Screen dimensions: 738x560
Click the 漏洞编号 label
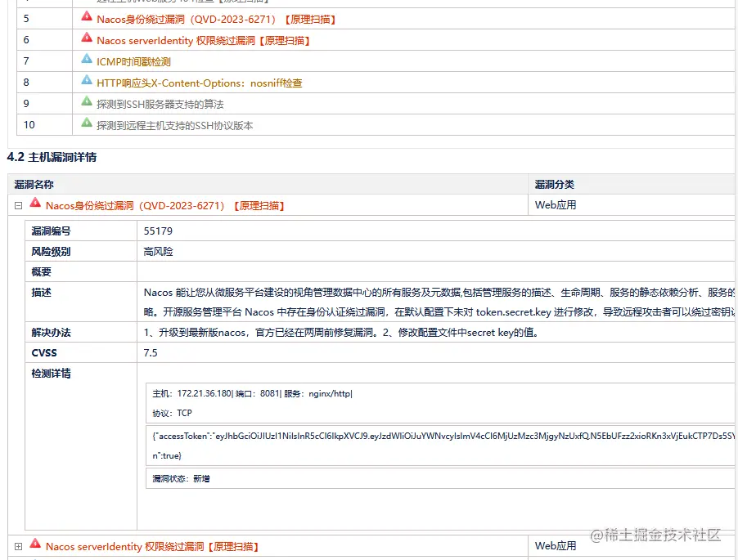[x=51, y=231]
